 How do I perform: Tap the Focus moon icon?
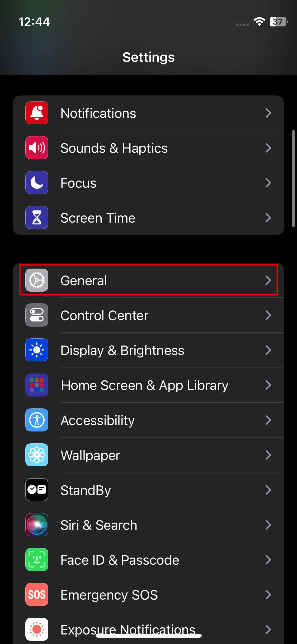coord(37,183)
